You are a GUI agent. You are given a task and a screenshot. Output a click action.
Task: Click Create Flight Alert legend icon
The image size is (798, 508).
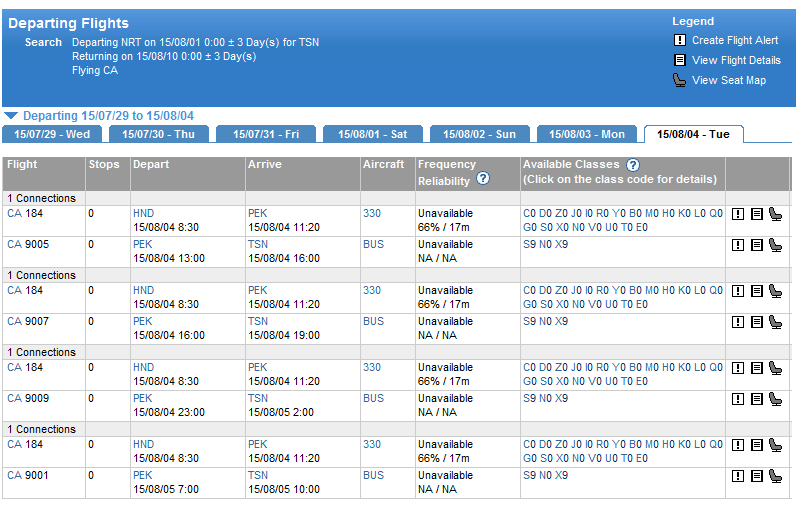[x=679, y=40]
